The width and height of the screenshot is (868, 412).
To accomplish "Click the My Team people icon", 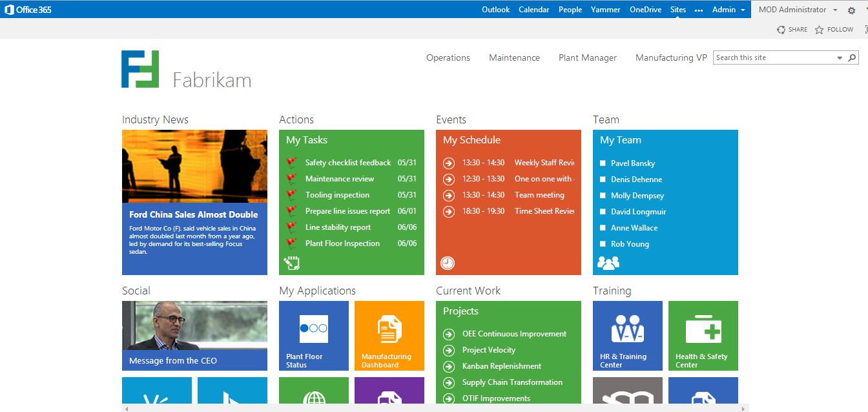I will click(x=608, y=263).
